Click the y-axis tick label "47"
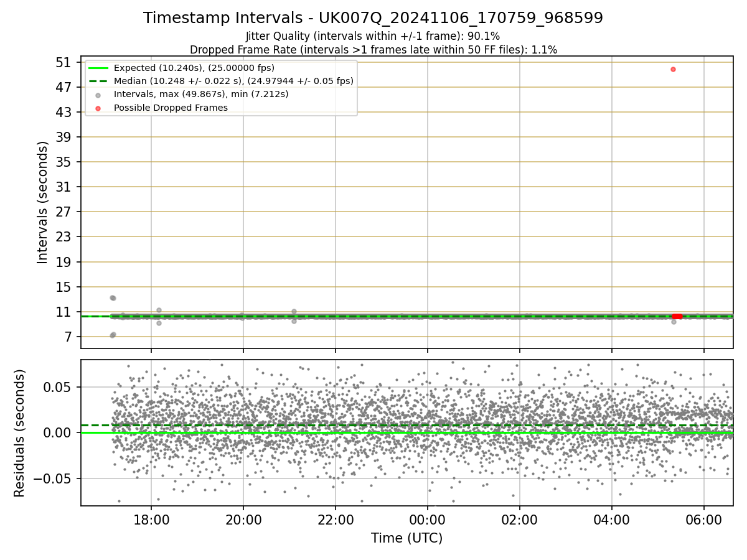Image resolution: width=747 pixels, height=560 pixels. (x=63, y=87)
